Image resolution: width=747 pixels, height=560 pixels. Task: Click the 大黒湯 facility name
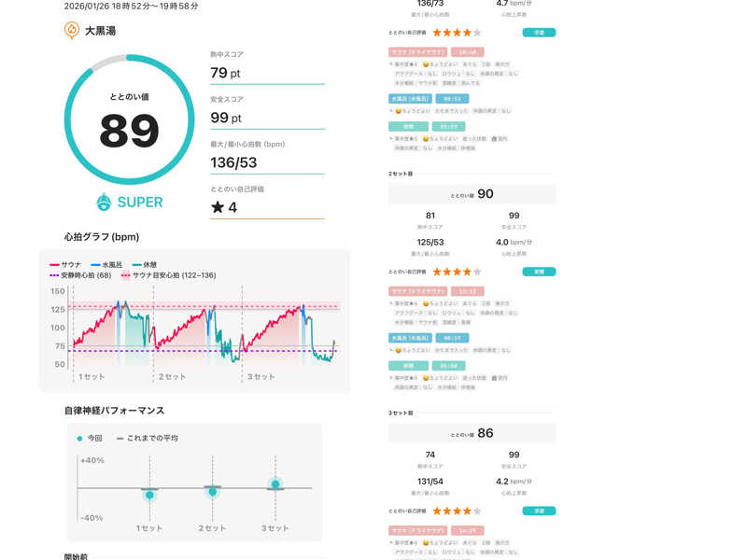(100, 31)
